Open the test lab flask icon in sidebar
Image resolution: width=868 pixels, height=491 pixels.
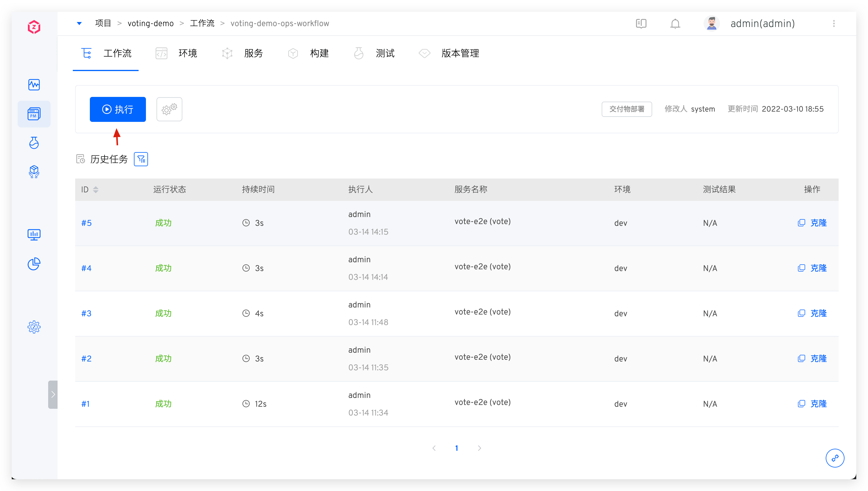34,143
